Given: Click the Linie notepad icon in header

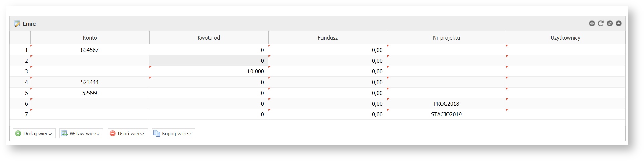Looking at the screenshot, I should 17,24.
